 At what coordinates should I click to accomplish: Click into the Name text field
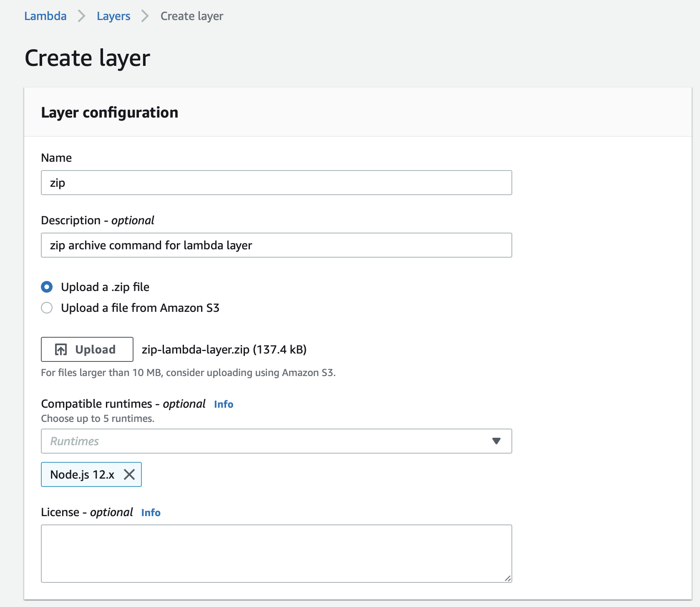point(276,183)
